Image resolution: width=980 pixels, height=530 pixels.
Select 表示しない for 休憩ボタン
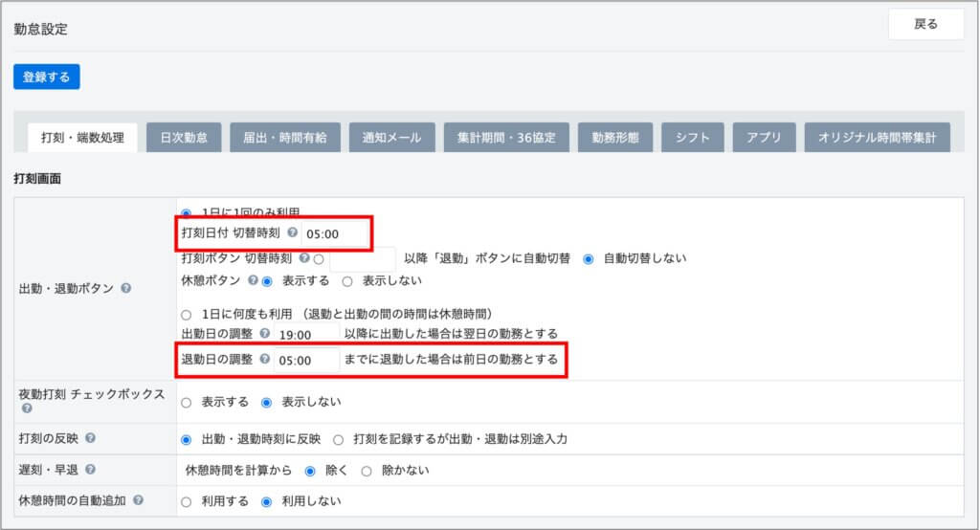pos(347,281)
